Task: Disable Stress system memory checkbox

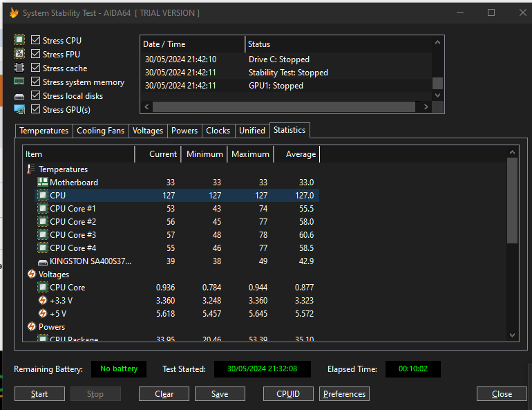Action: (35, 82)
